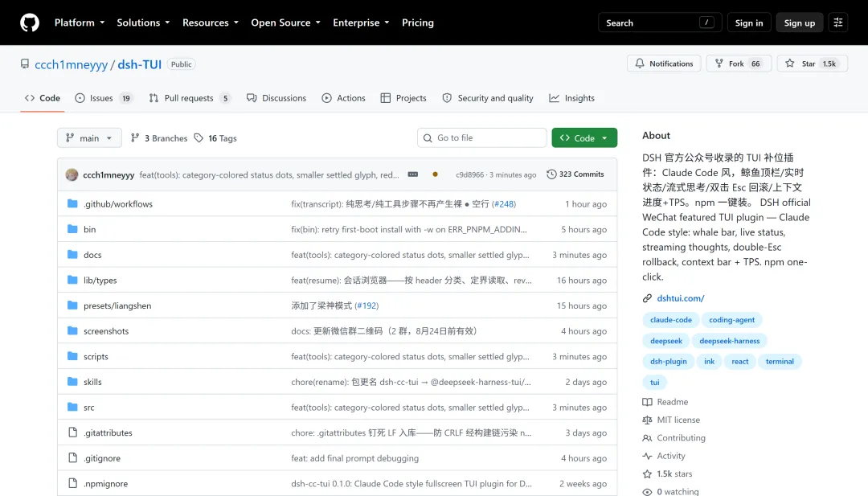Click the star icon beside 1.5k stars
Image resolution: width=868 pixels, height=496 pixels.
coord(647,473)
